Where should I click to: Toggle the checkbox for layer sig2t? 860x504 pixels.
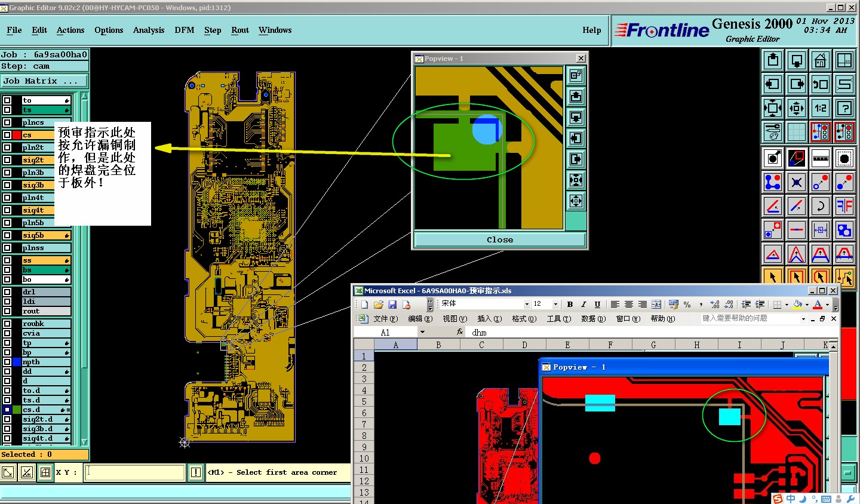(x=7, y=160)
